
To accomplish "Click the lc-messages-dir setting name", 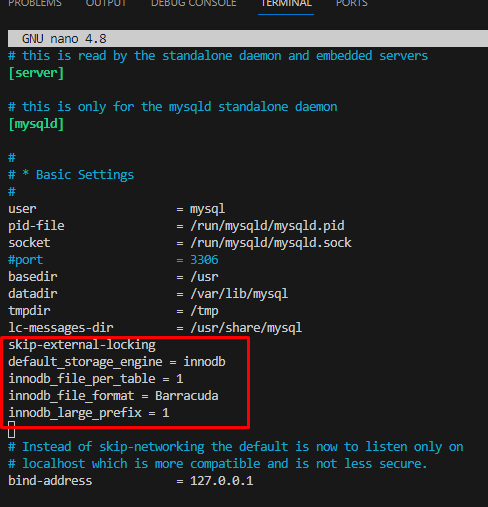I will [x=61, y=328].
